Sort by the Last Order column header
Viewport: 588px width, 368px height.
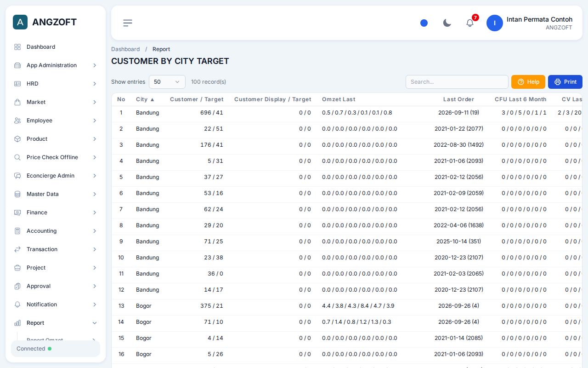click(x=458, y=99)
